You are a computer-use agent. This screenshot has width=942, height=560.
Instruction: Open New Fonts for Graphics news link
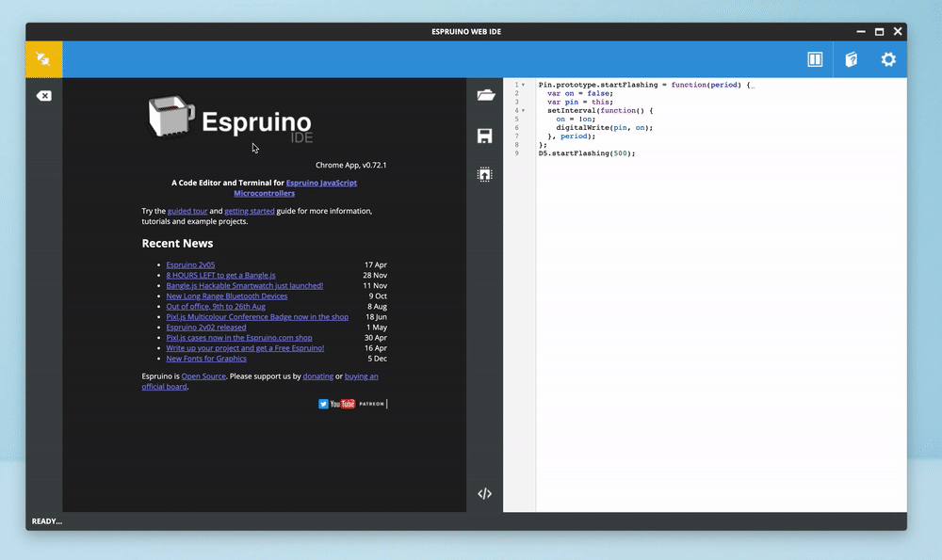(x=206, y=359)
